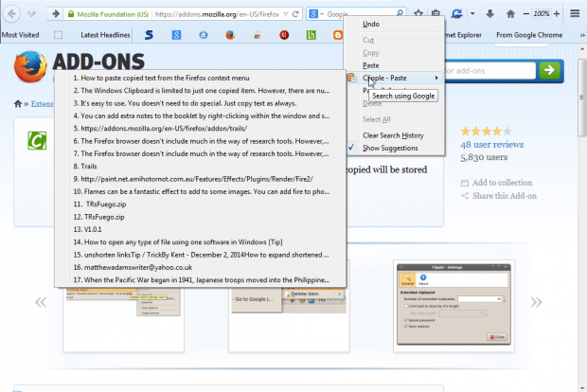The height and width of the screenshot is (392, 587).
Task: Open the Google search engine selector
Action: pyautogui.click(x=316, y=14)
